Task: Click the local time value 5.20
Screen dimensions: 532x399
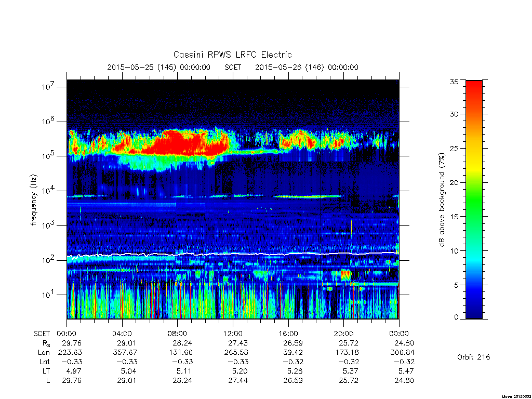Action: 240,371
